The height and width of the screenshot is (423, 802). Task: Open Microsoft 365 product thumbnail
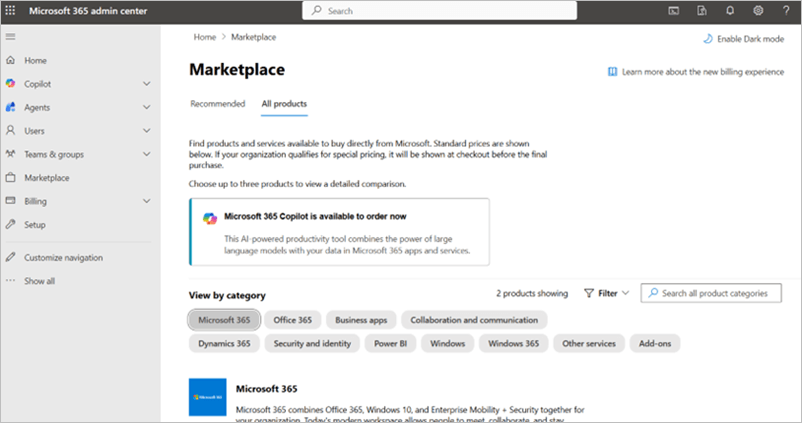coord(208,397)
